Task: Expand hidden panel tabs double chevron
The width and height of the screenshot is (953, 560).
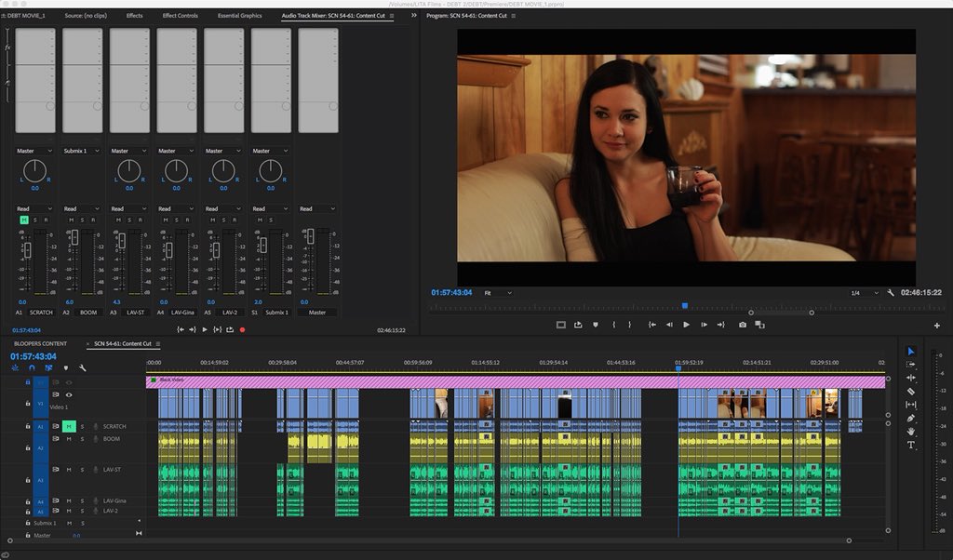Action: (414, 15)
